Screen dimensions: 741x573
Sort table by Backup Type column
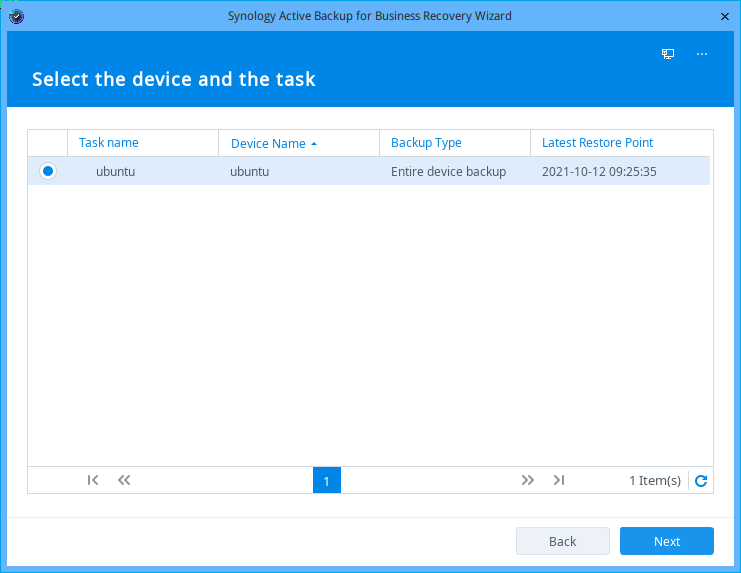point(426,143)
